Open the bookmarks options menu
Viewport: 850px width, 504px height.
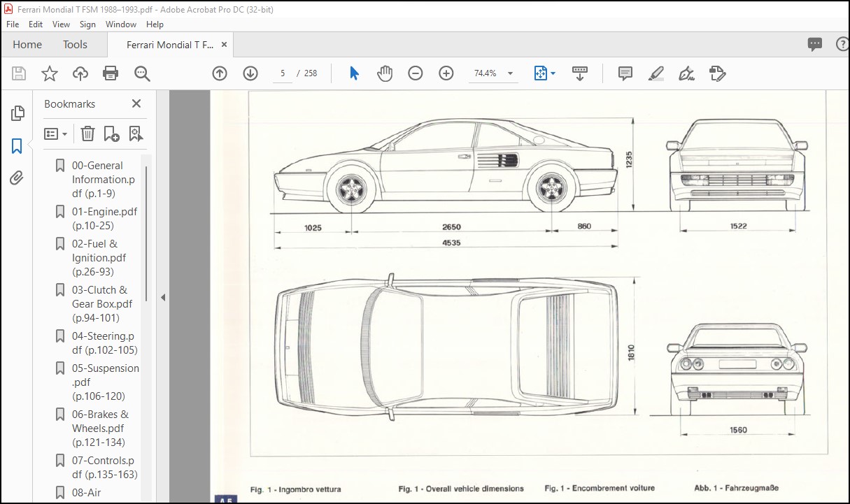(x=55, y=134)
